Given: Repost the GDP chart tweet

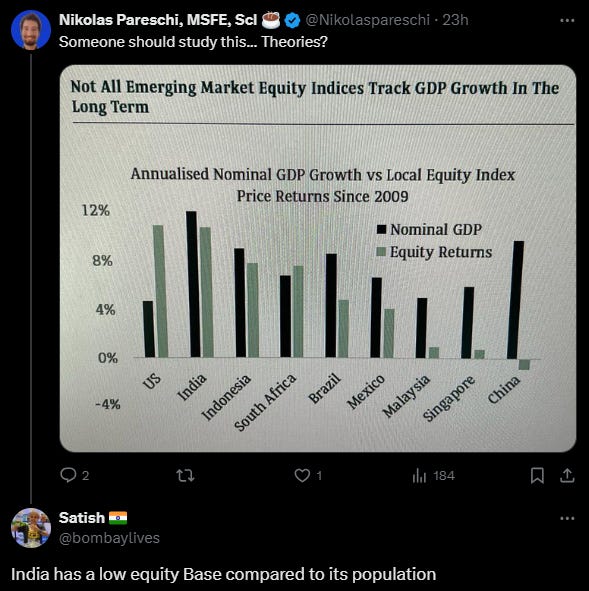Looking at the screenshot, I should pyautogui.click(x=185, y=475).
